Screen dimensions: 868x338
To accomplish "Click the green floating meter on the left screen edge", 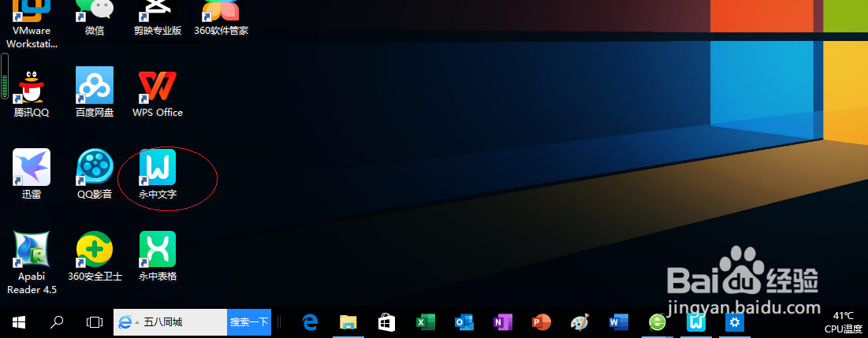I will pos(5,78).
